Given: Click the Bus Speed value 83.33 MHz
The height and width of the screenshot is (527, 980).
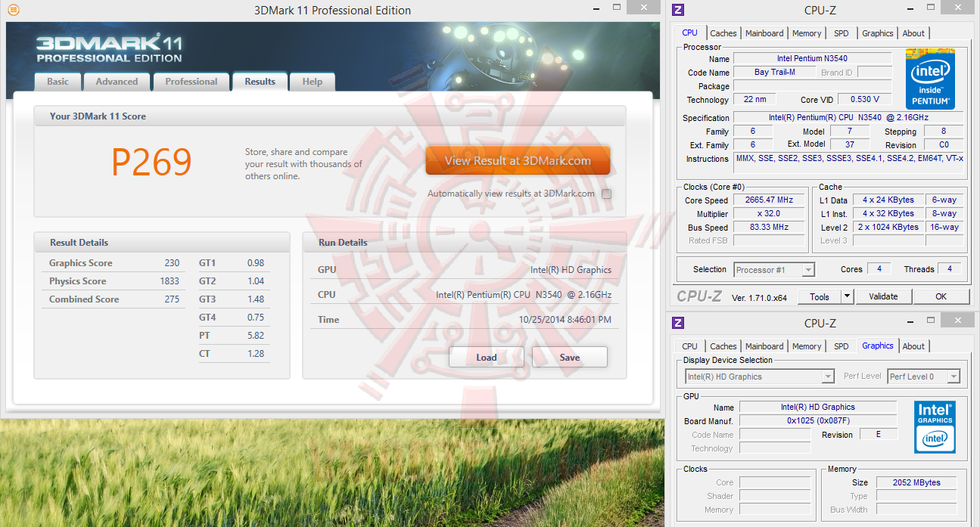Looking at the screenshot, I should (x=770, y=228).
